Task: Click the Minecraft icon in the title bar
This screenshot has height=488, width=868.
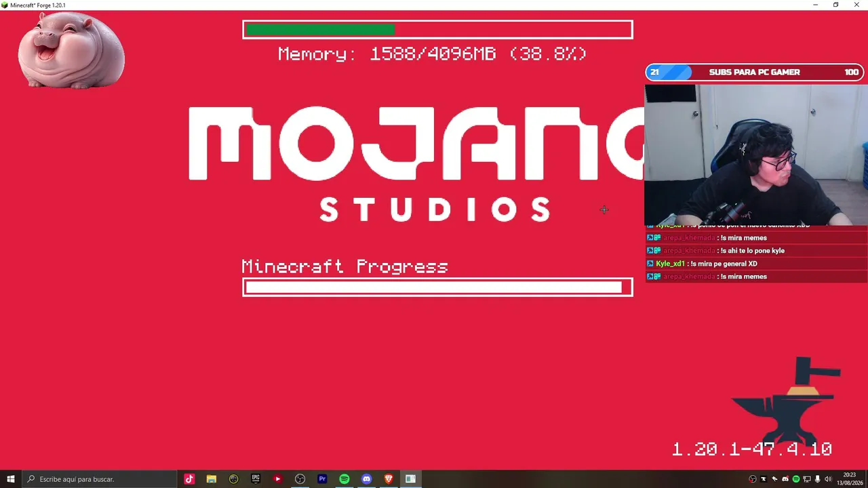Action: click(x=5, y=5)
